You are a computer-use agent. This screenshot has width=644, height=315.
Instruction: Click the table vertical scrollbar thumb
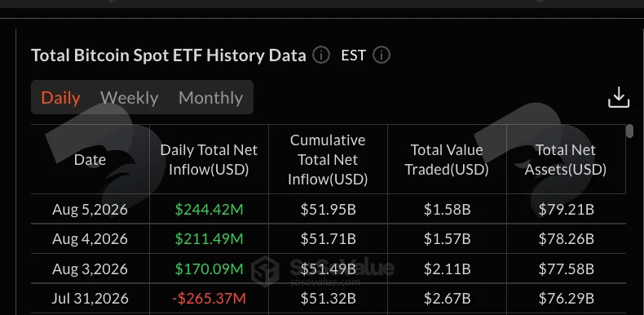629,131
